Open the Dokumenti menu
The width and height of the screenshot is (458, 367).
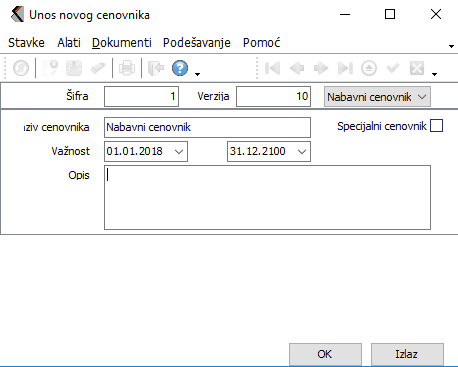[x=122, y=43]
